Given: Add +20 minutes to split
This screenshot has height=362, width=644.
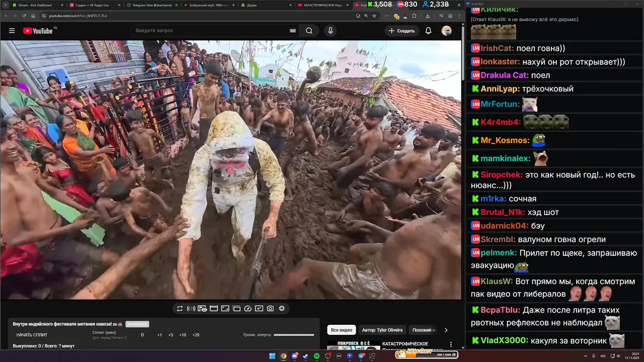Looking at the screenshot, I should click(x=196, y=335).
